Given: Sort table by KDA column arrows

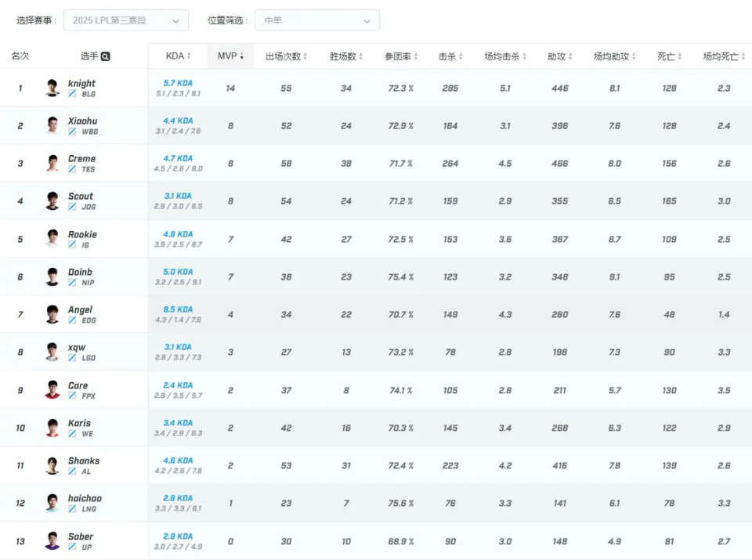Looking at the screenshot, I should point(189,56).
